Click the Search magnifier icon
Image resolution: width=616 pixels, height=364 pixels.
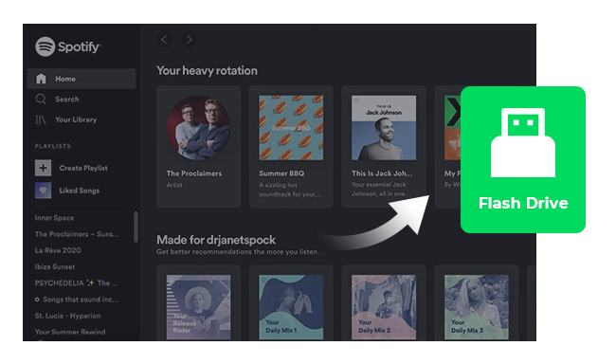tap(41, 100)
